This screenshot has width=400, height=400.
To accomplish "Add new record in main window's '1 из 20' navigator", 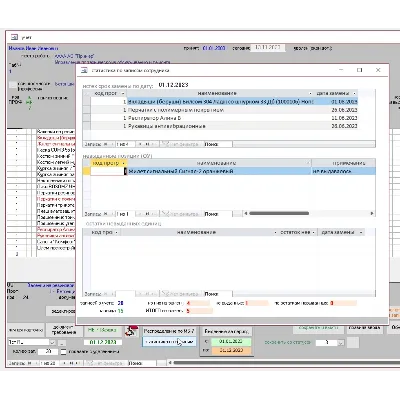I will (x=78, y=363).
